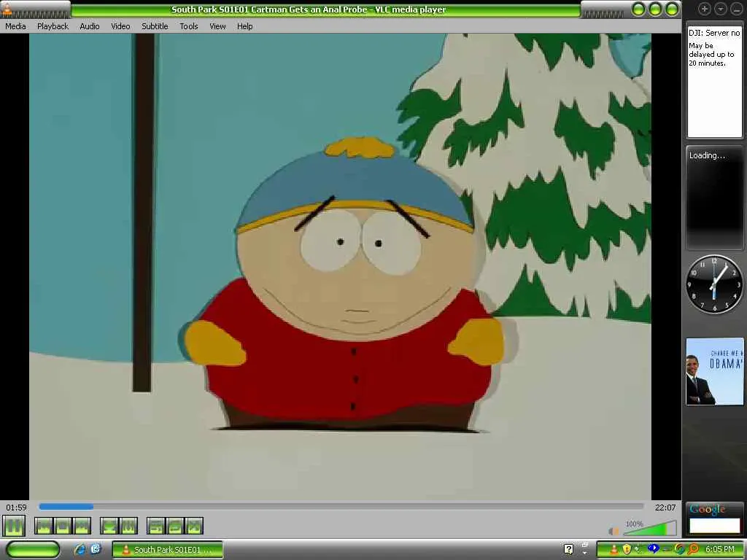Toggle the elapsed time 01:59 display
The height and width of the screenshot is (560, 747).
click(x=16, y=507)
